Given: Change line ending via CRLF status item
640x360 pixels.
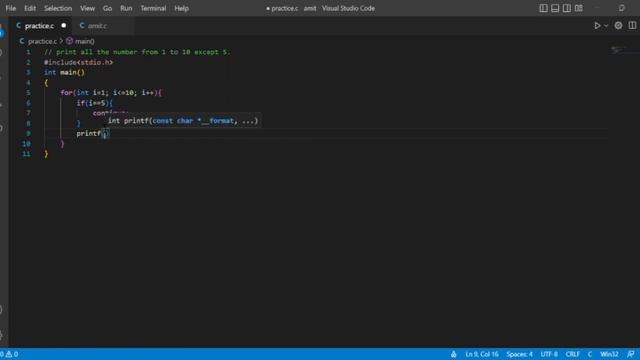Looking at the screenshot, I should (572, 354).
